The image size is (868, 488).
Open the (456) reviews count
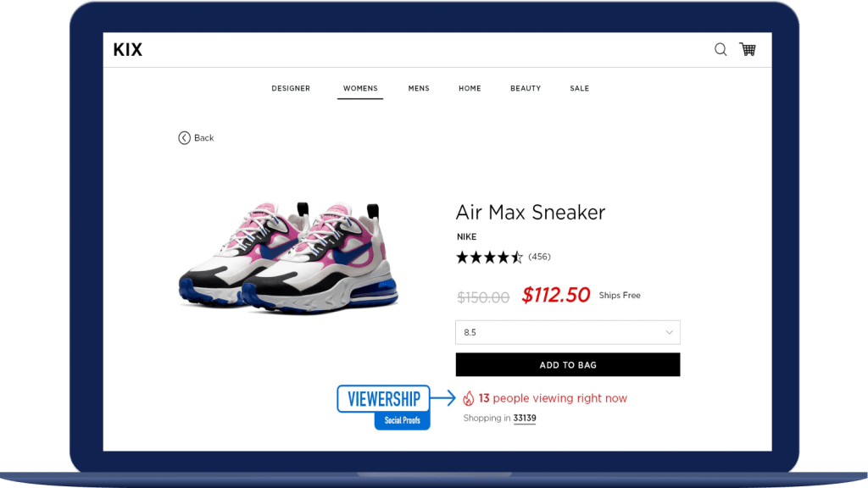tap(539, 257)
